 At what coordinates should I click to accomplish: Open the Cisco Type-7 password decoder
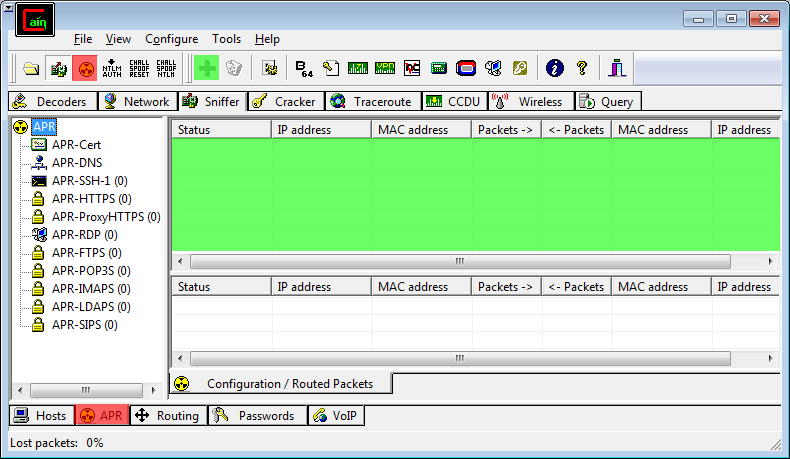click(358, 68)
